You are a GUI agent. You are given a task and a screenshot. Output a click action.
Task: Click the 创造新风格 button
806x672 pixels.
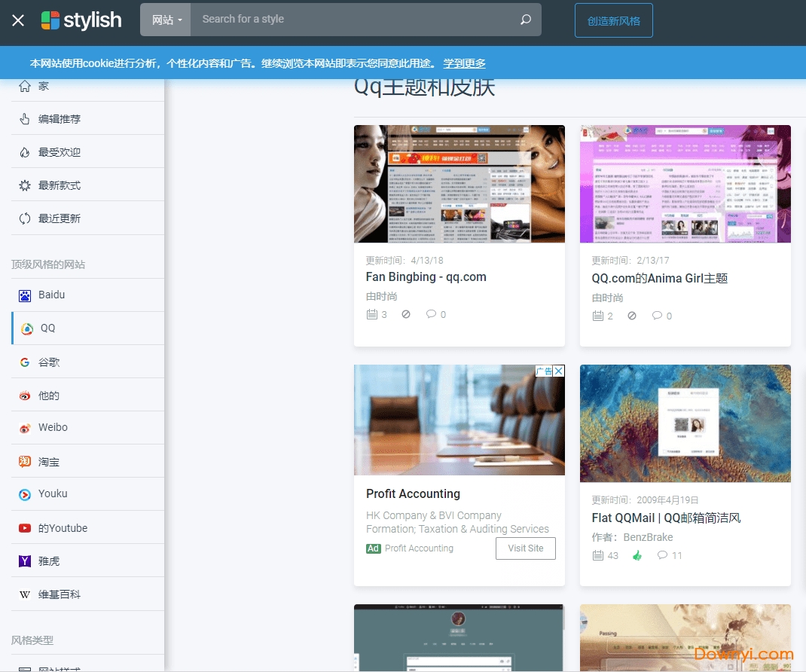(x=613, y=20)
